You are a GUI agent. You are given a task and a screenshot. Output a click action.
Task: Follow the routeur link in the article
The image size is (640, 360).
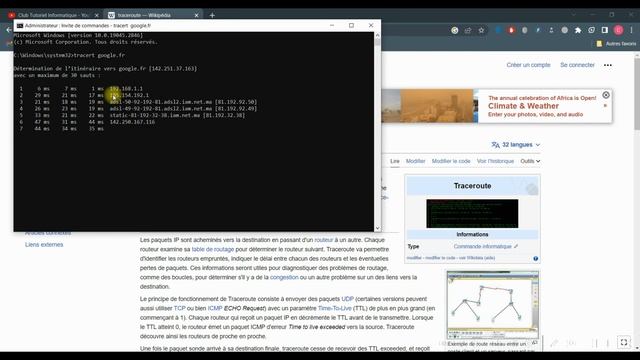pyautogui.click(x=324, y=240)
